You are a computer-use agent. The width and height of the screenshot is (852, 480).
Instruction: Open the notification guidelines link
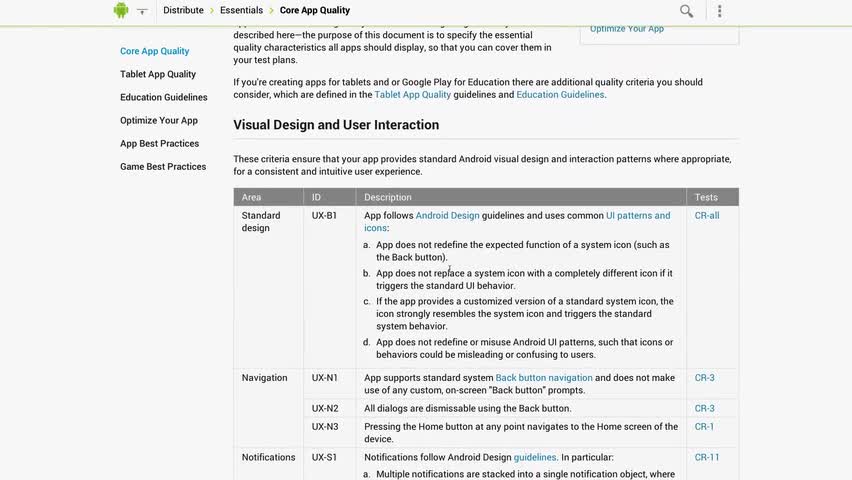tap(535, 458)
